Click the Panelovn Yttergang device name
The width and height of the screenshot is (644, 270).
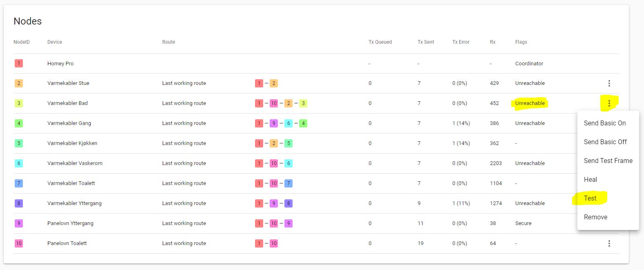70,223
